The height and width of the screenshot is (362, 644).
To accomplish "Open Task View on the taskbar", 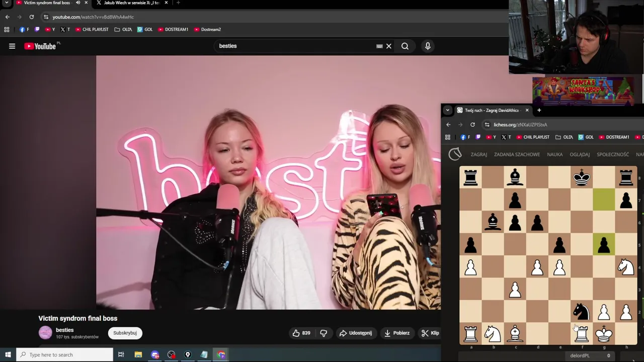I will click(121, 354).
